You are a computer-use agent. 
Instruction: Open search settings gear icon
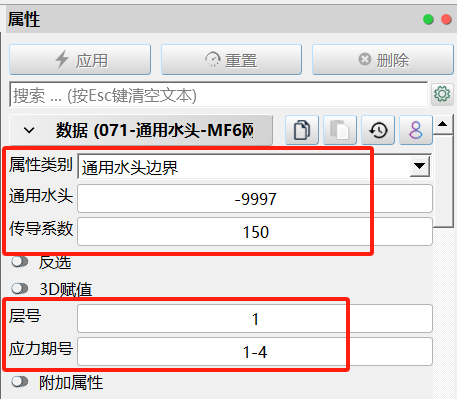(442, 94)
